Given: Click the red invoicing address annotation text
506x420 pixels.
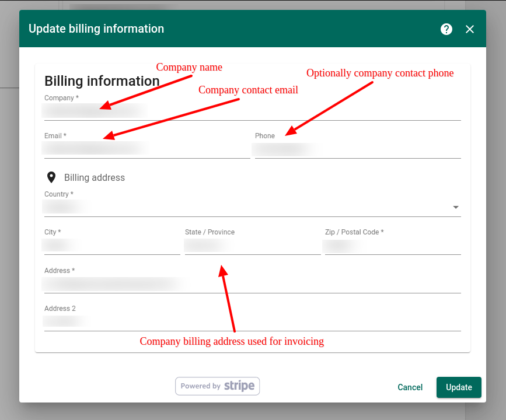Looking at the screenshot, I should (232, 342).
